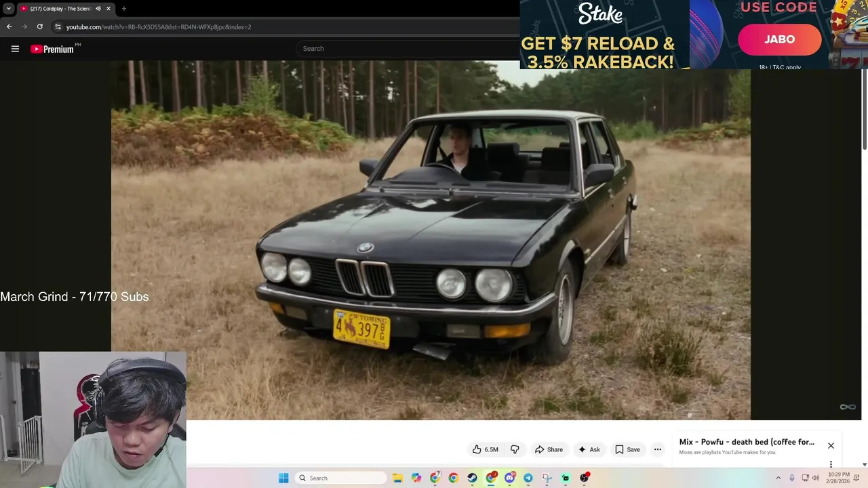Open the Share dialog
Viewport: 868px width, 488px height.
[549, 449]
